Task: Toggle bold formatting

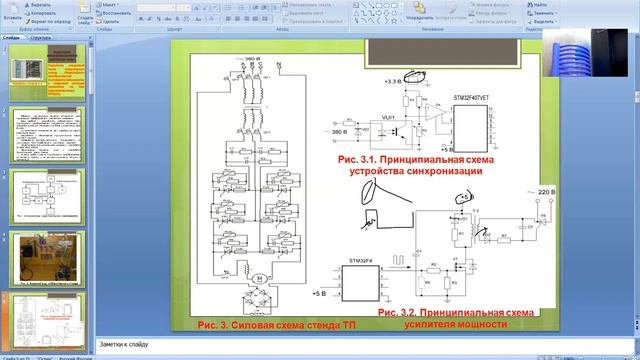Action: point(141,19)
